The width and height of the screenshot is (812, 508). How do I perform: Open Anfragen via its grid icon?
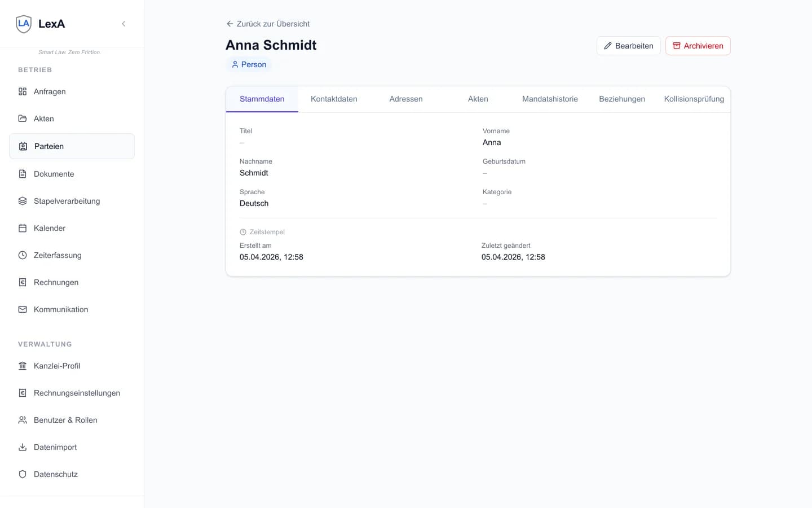click(x=23, y=91)
